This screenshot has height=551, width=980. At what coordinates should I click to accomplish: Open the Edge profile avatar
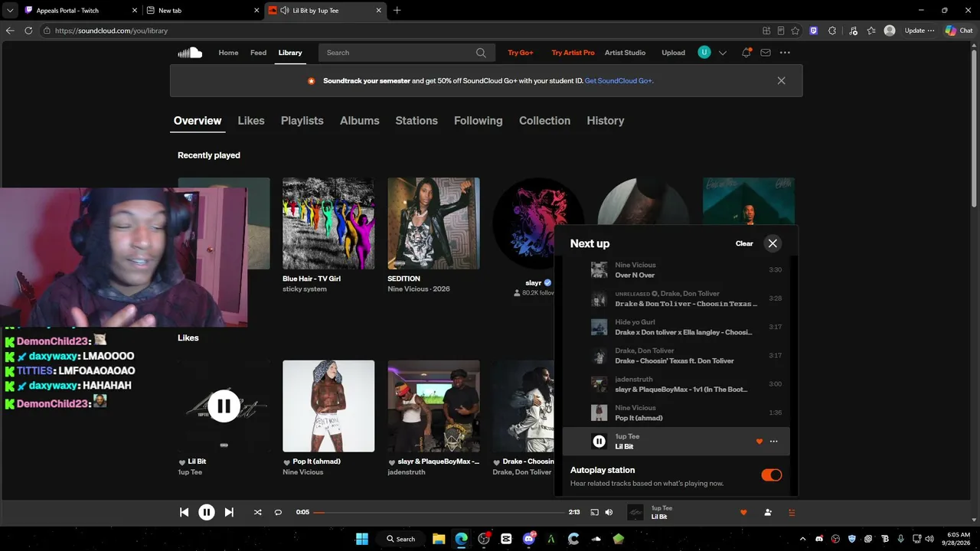890,31
